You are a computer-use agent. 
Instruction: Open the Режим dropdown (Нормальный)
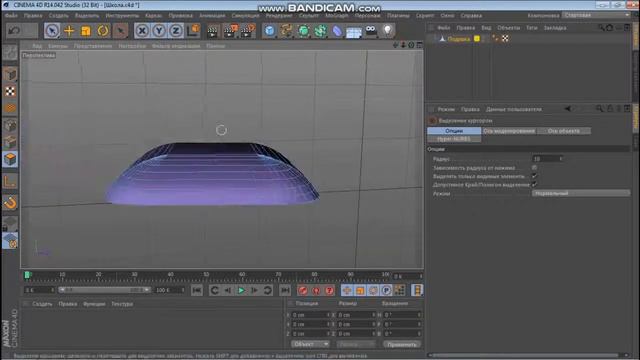(x=581, y=193)
